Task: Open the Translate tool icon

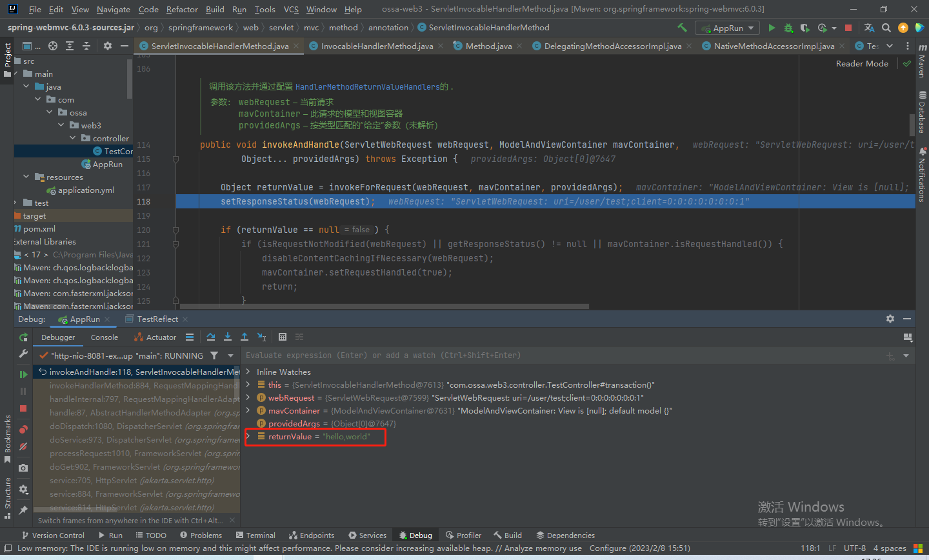Action: point(869,28)
